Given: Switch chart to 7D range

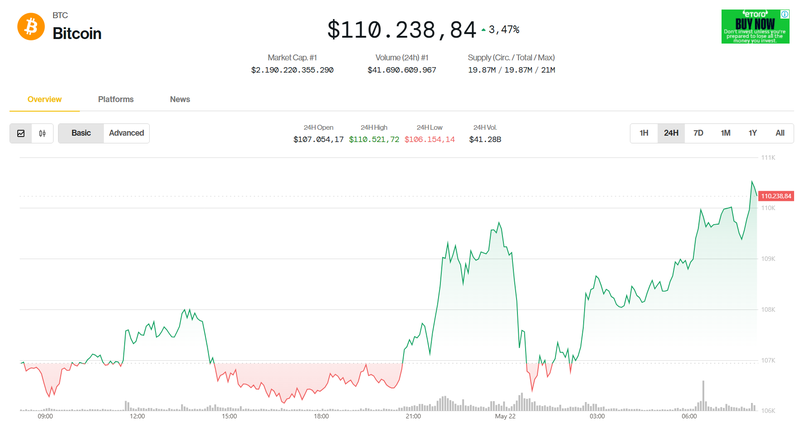Looking at the screenshot, I should coord(698,133).
